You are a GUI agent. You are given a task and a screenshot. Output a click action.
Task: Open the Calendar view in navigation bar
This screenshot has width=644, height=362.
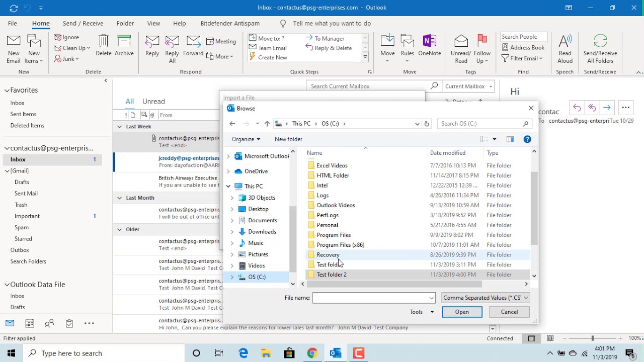pos(30,323)
